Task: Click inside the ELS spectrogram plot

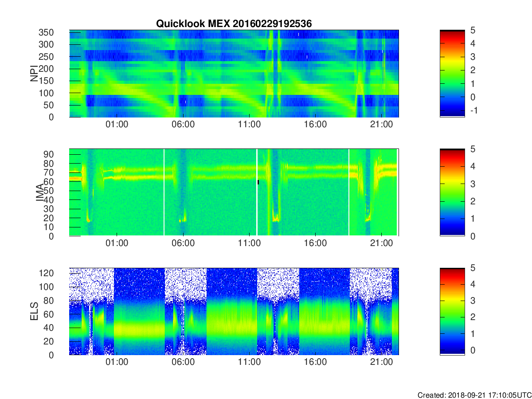Action: [x=234, y=311]
